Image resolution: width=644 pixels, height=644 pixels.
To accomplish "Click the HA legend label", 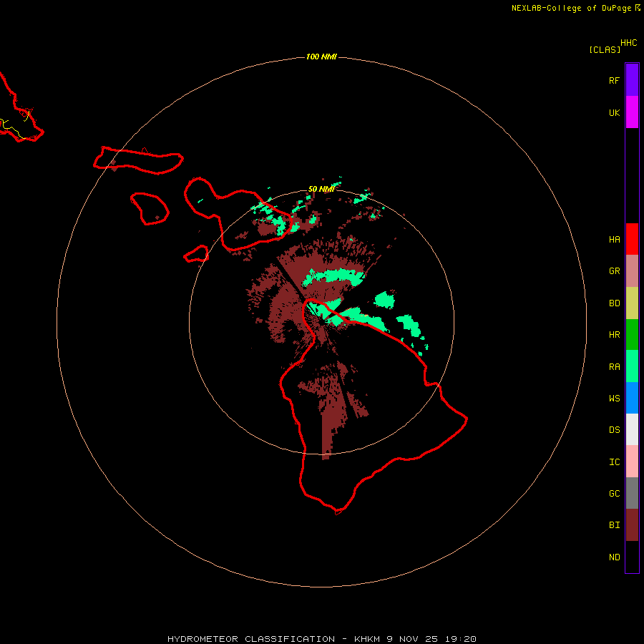I will point(614,240).
